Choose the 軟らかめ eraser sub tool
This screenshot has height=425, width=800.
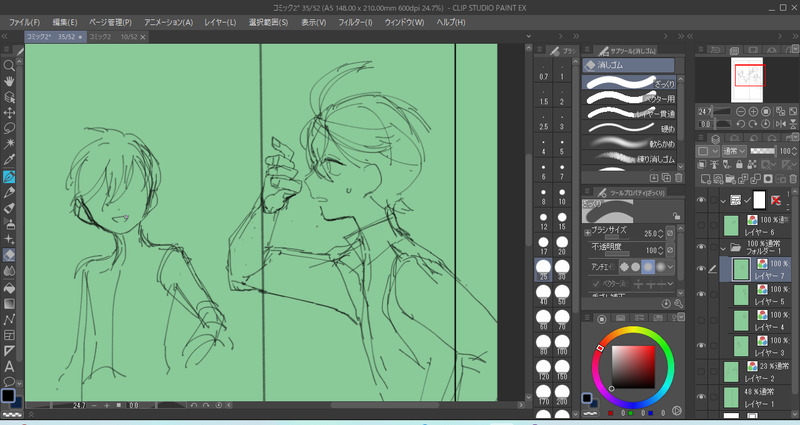(630, 143)
